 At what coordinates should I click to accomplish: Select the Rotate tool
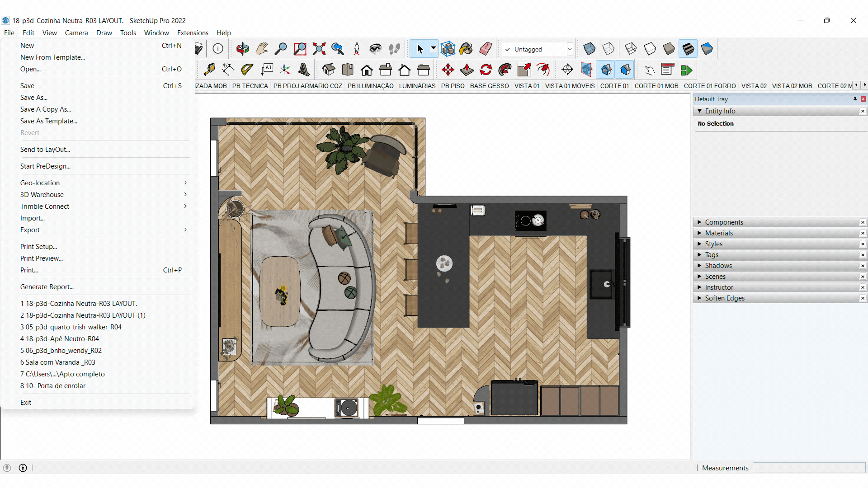click(x=486, y=70)
